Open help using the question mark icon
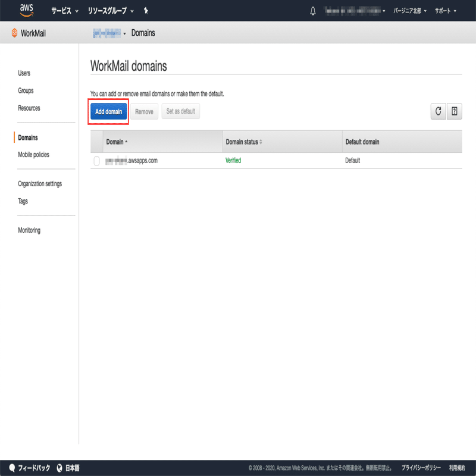 (454, 111)
